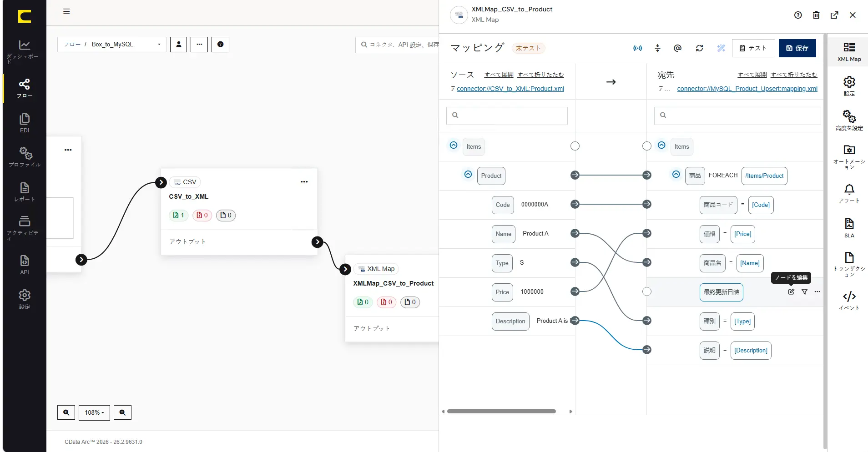Click the AI magic wand mapping icon
The height and width of the screenshot is (452, 868).
point(721,48)
